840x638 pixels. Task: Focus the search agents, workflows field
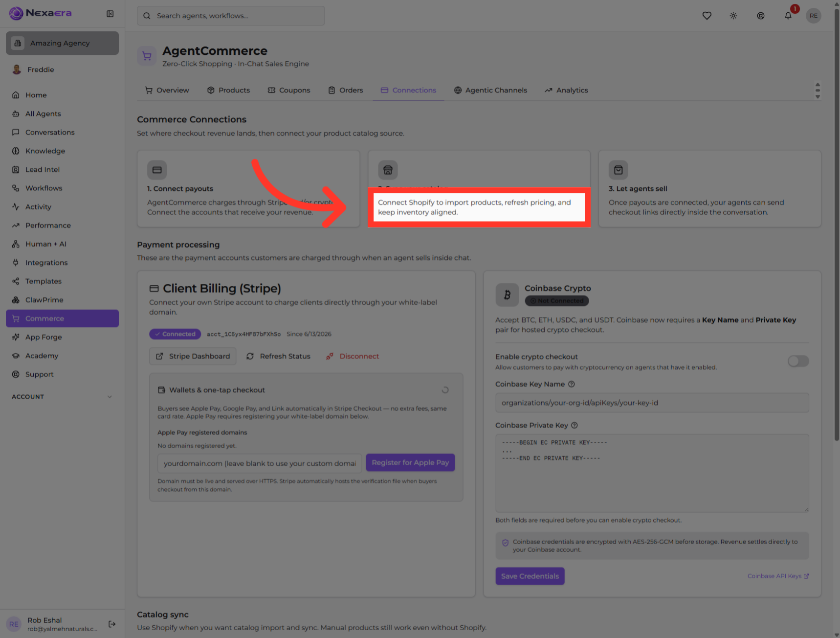click(231, 16)
